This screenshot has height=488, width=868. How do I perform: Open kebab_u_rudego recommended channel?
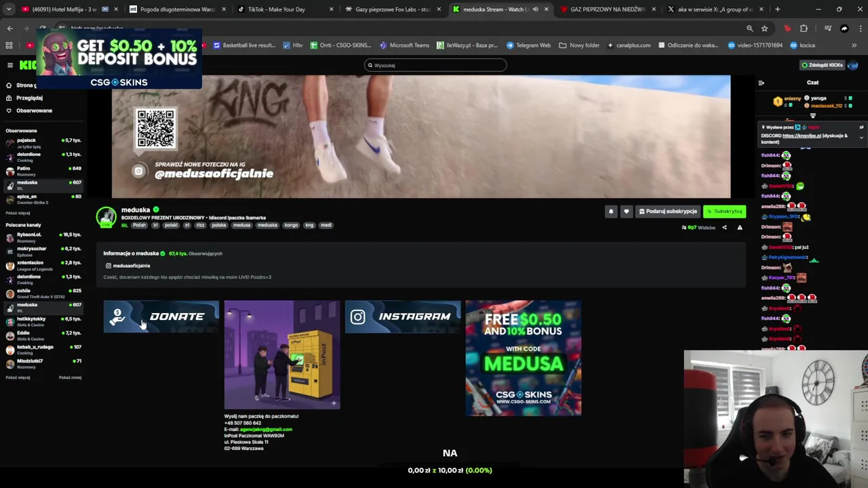tap(43, 350)
